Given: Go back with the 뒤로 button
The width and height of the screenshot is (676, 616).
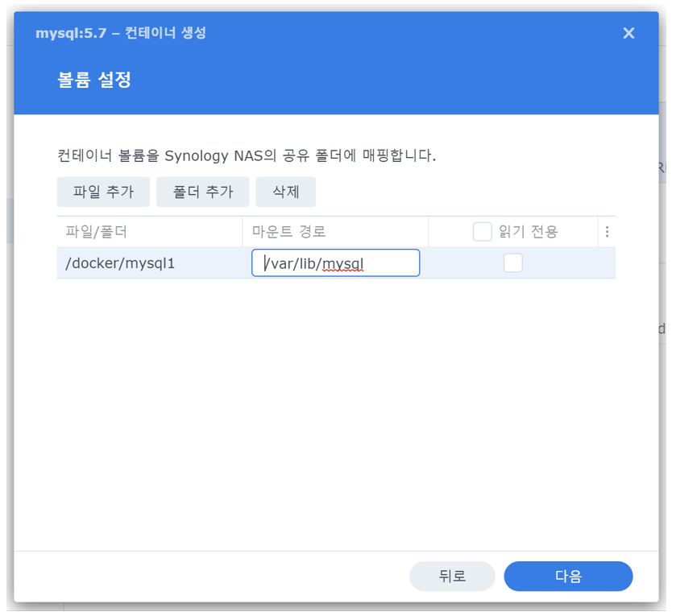Looking at the screenshot, I should pos(452,576).
